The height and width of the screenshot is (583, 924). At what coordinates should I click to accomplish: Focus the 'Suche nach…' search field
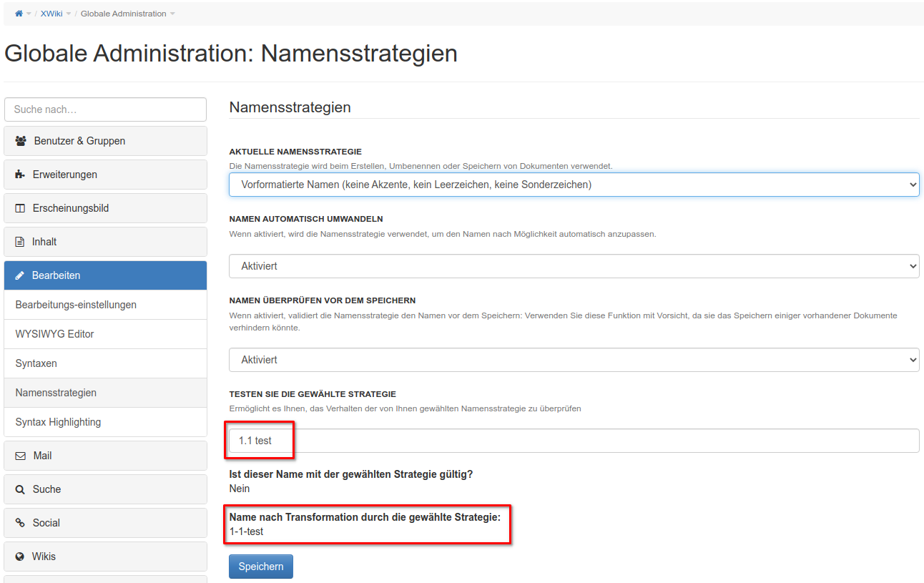[x=105, y=109]
